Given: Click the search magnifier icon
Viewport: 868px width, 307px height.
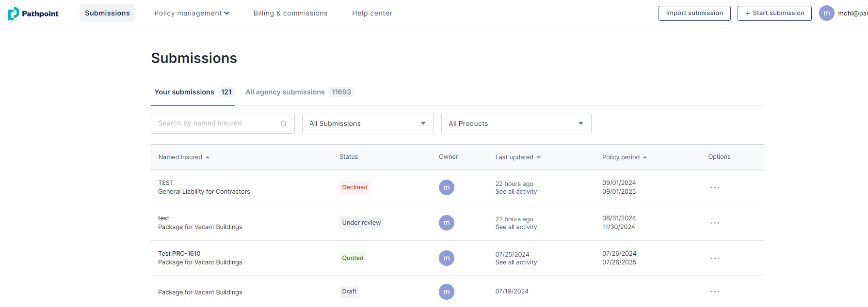Looking at the screenshot, I should coord(284,123).
